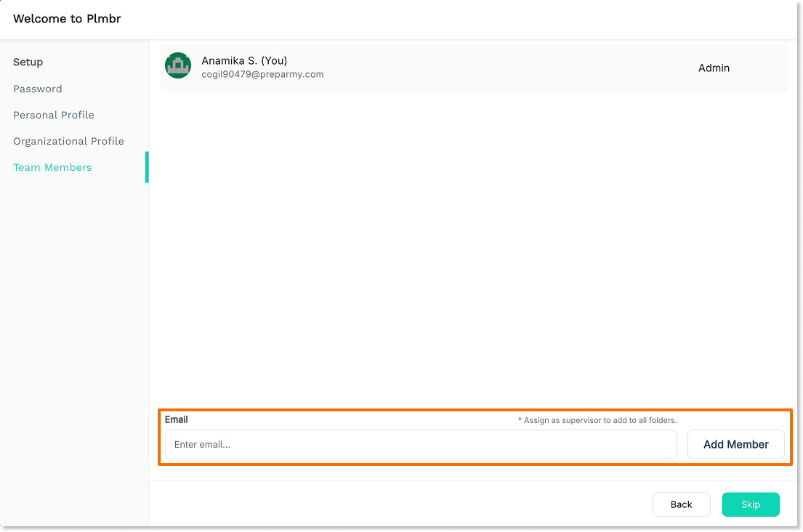Image resolution: width=803 pixels, height=532 pixels.
Task: Click the Back button
Action: 681,504
